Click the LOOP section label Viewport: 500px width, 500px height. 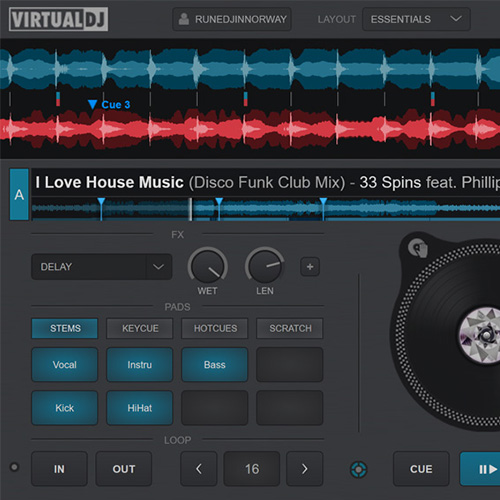(x=177, y=440)
